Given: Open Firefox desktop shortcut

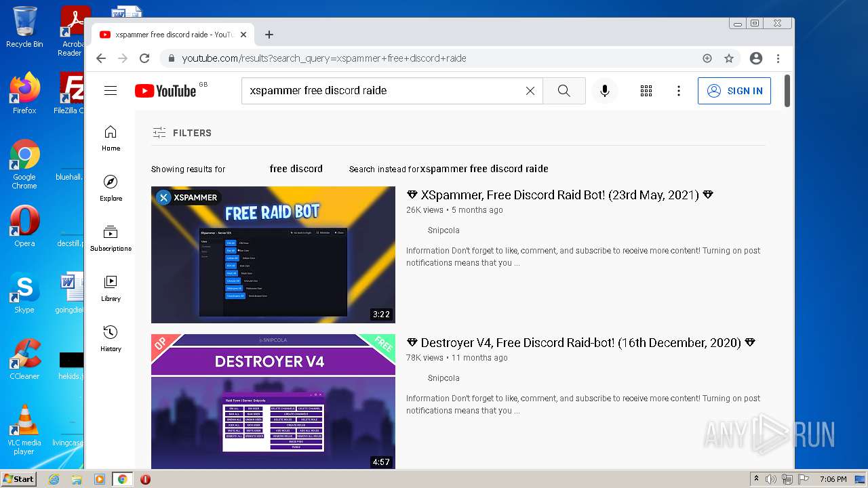Looking at the screenshot, I should [x=24, y=93].
